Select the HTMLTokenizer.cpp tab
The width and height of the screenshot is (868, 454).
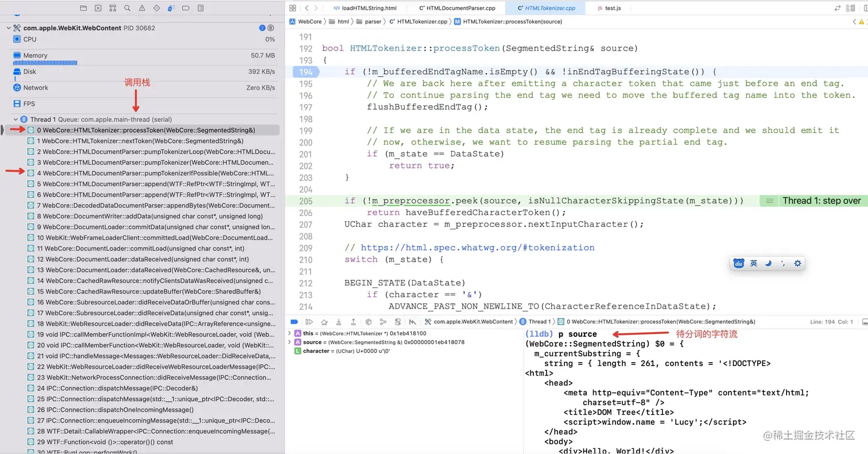[546, 8]
